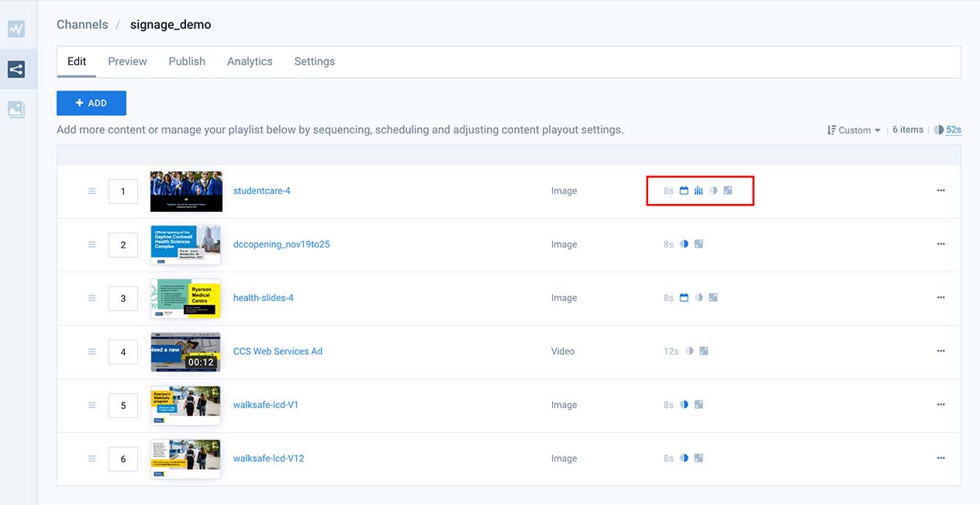
Task: Open the more options menu for walksafe-lcd-V12
Action: pos(940,458)
